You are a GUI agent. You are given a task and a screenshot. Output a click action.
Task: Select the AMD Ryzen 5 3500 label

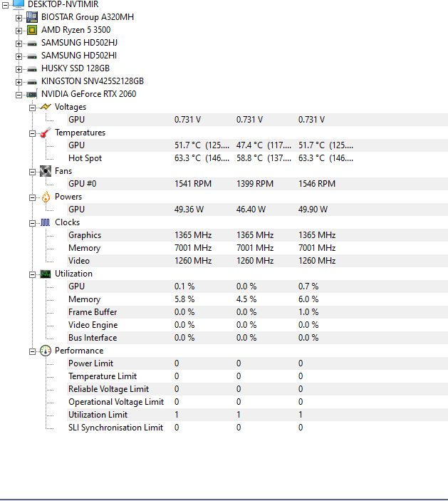[76, 30]
